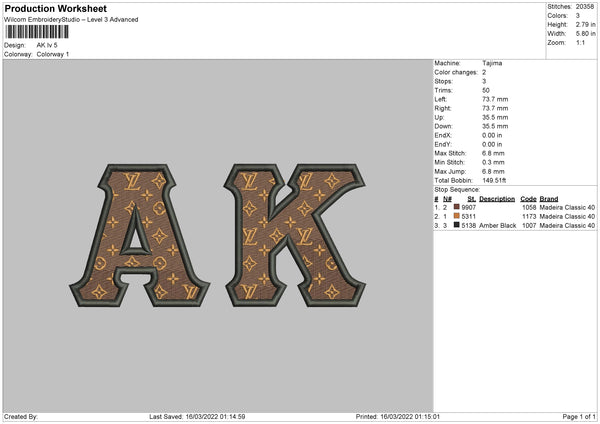The height and width of the screenshot is (424, 600).
Task: Click the Height value 2.79 in
Action: point(585,24)
